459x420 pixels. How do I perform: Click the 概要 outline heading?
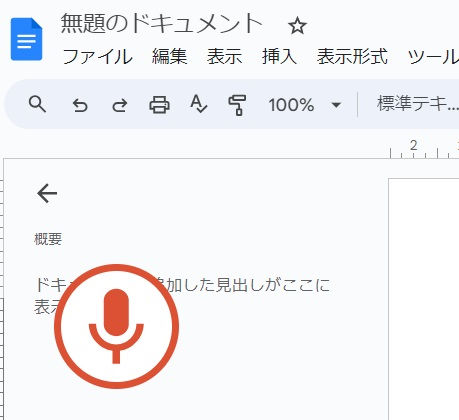[48, 239]
